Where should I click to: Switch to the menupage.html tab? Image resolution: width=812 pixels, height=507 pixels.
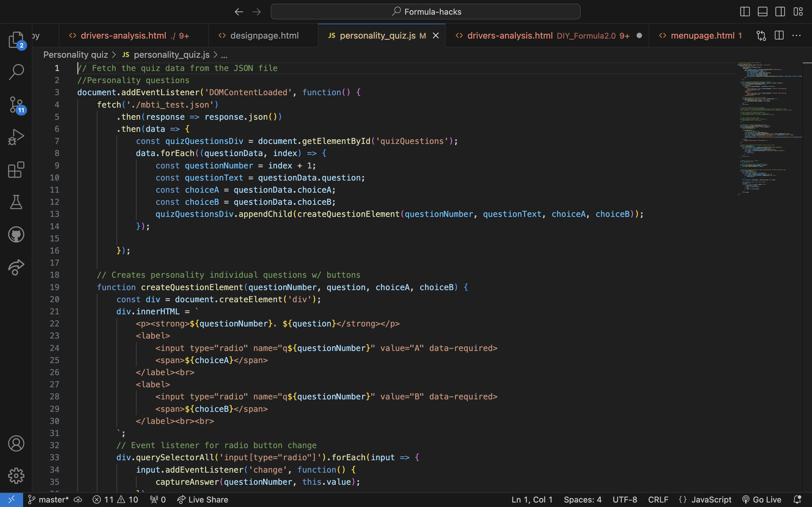[x=702, y=35]
